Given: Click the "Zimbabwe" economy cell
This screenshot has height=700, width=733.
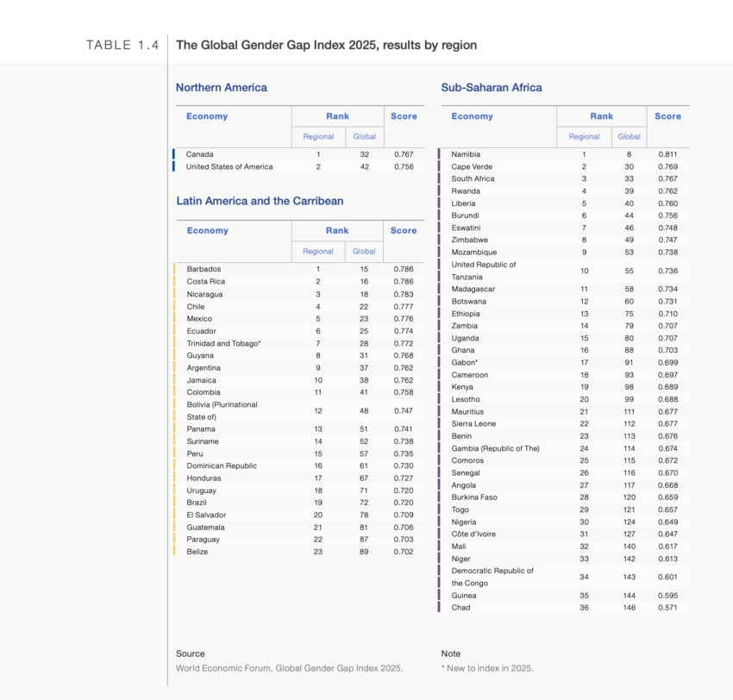Looking at the screenshot, I should (469, 240).
